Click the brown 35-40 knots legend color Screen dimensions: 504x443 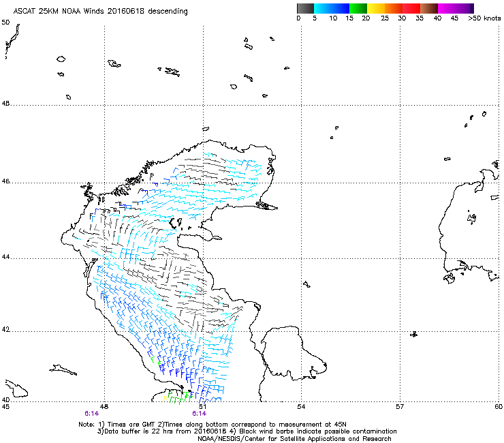tap(429, 8)
